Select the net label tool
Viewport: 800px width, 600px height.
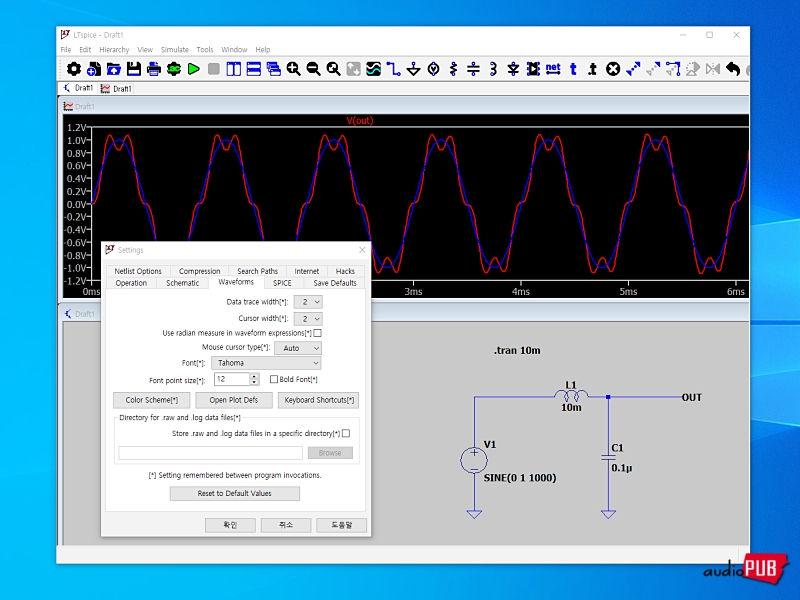(x=552, y=69)
